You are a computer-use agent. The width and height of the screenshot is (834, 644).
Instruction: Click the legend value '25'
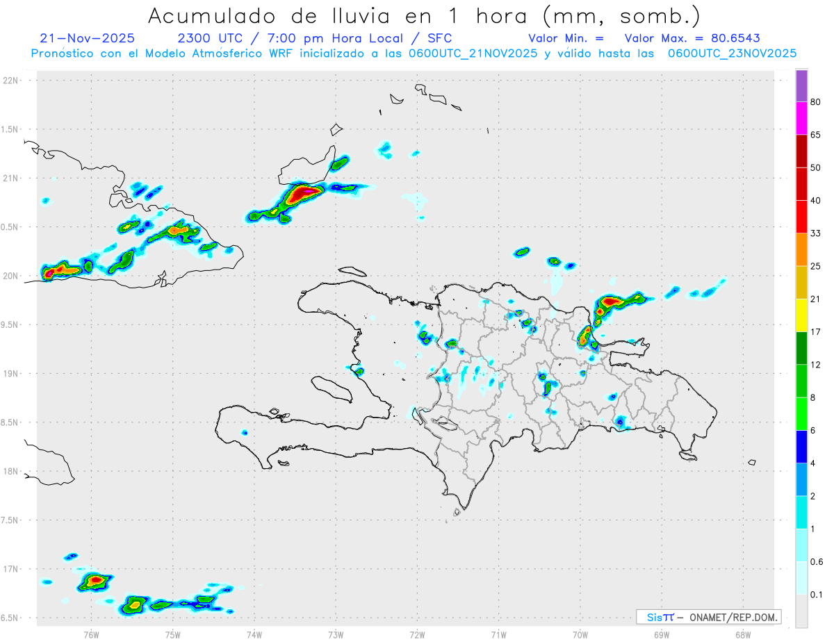point(816,267)
